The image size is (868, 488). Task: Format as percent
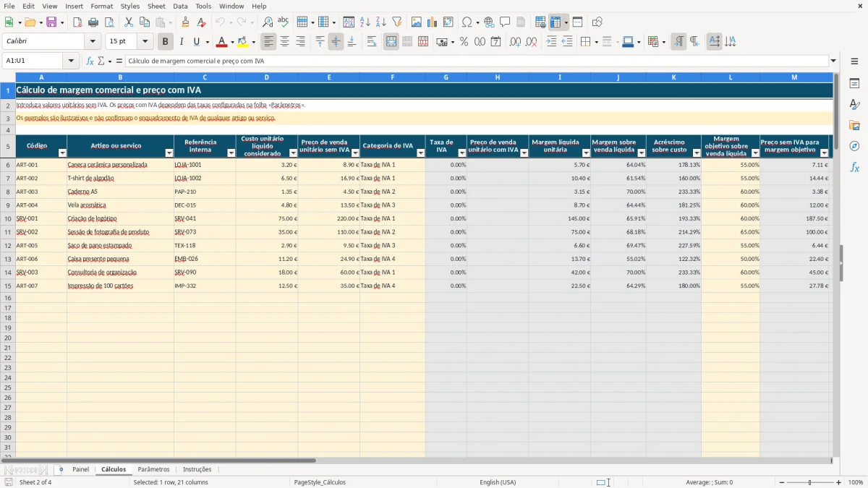[x=464, y=42]
